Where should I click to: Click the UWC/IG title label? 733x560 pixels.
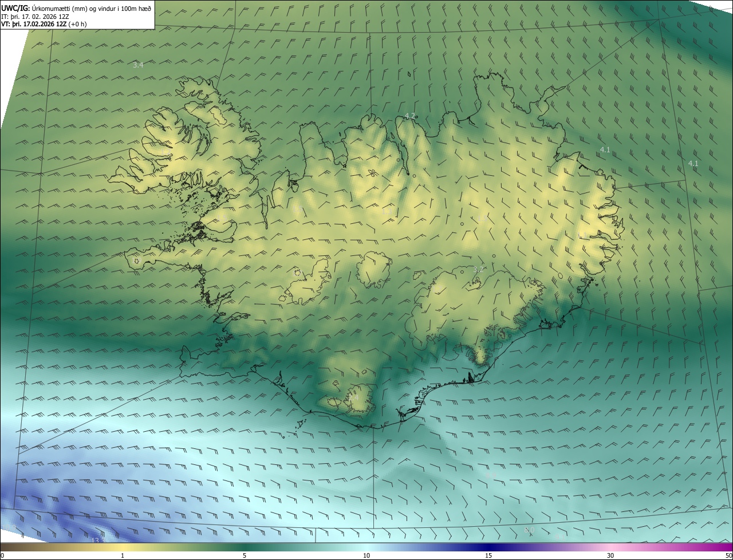coord(15,8)
